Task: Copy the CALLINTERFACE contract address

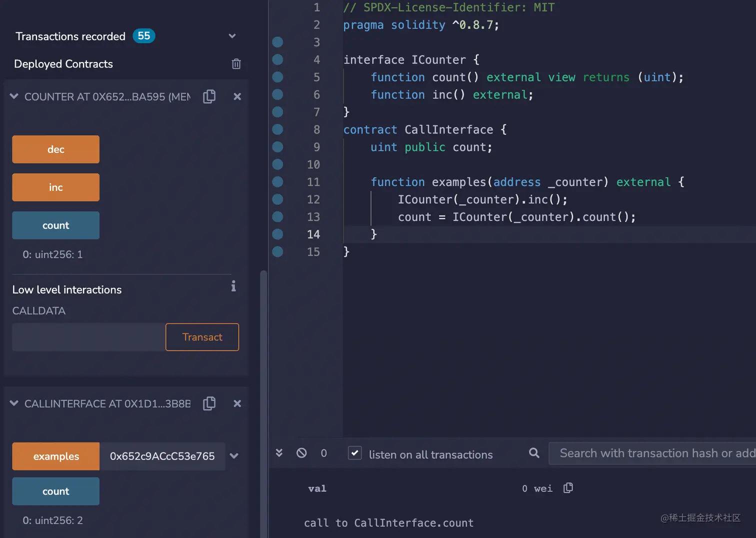Action: [209, 403]
